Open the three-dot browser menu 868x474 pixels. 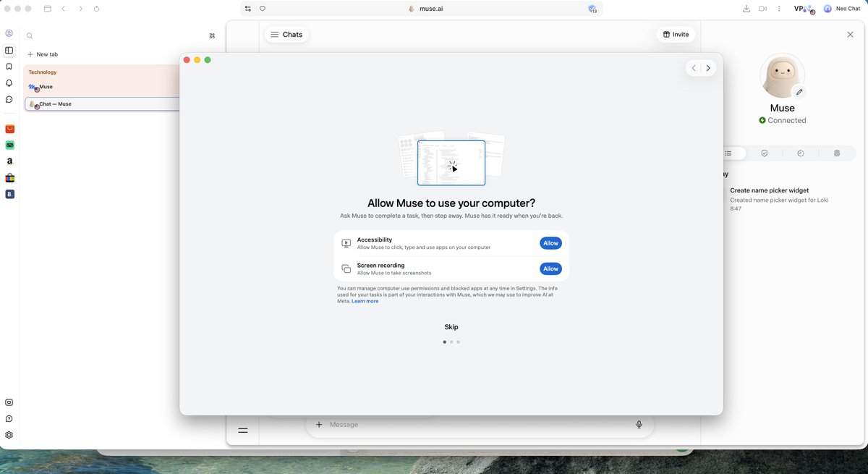click(779, 9)
